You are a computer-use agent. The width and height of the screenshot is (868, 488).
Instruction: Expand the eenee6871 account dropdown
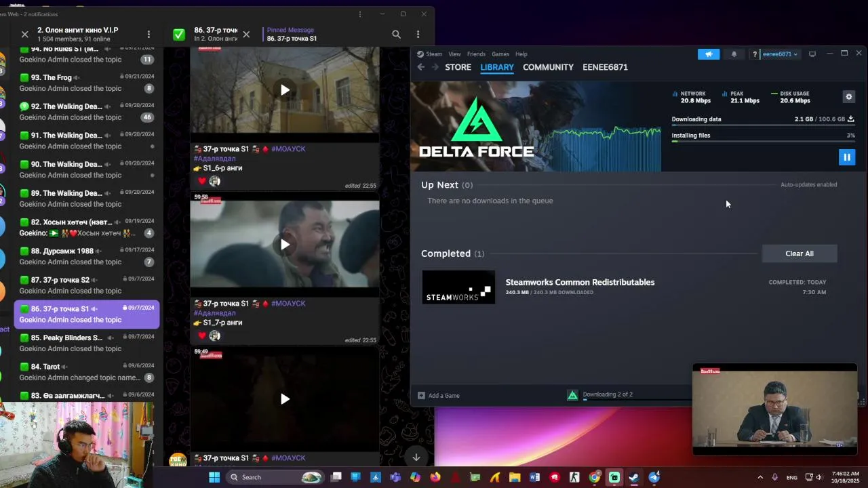coord(780,54)
